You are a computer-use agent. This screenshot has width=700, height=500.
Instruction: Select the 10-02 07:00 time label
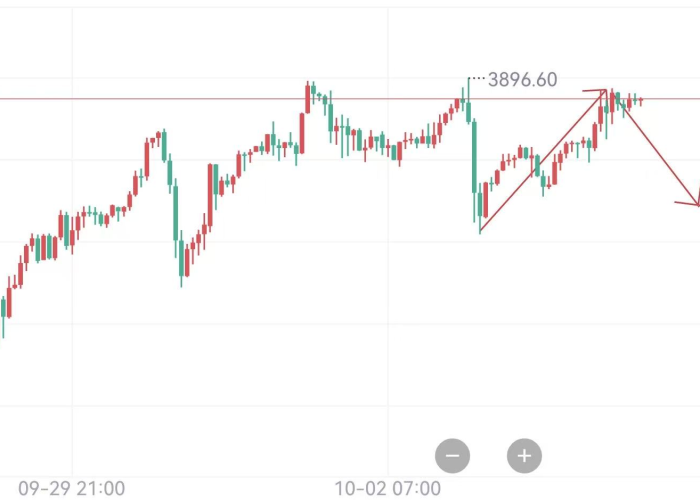(x=387, y=489)
